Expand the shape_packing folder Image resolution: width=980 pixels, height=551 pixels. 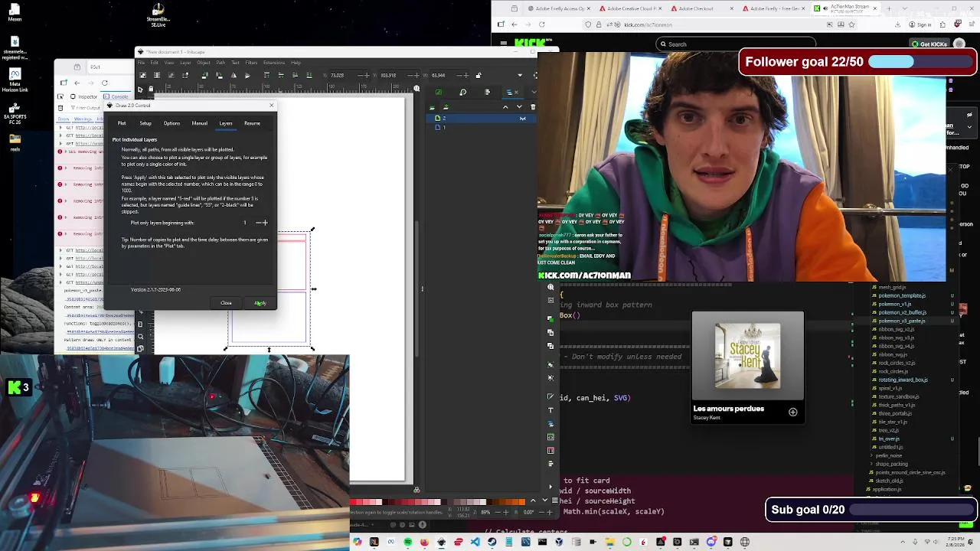(x=891, y=464)
